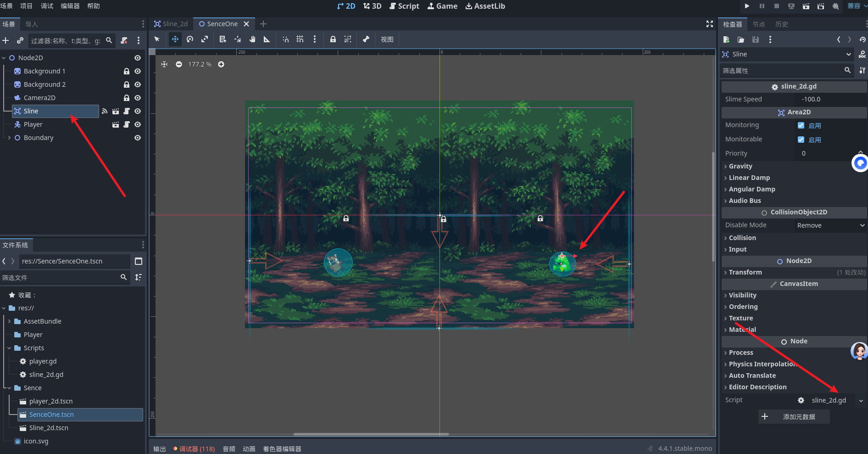The image size is (868, 454).
Task: Click the instance child scene link icon
Action: pos(20,40)
